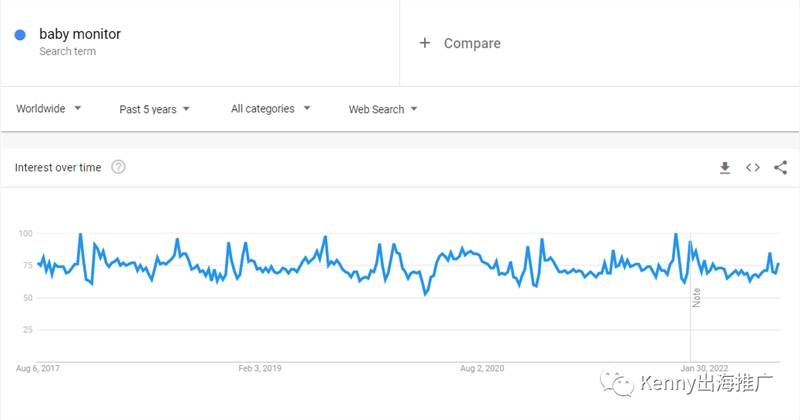800x420 pixels.
Task: Click the plus icon beside Compare
Action: point(424,43)
